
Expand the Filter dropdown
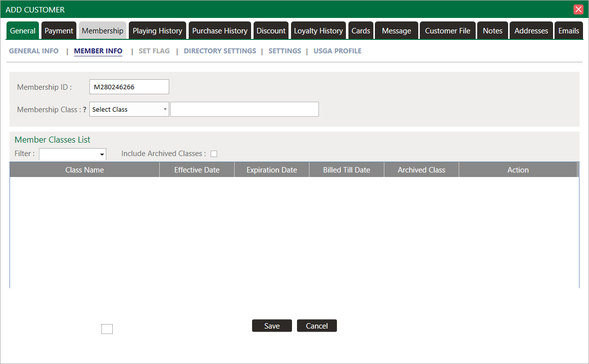(x=73, y=154)
